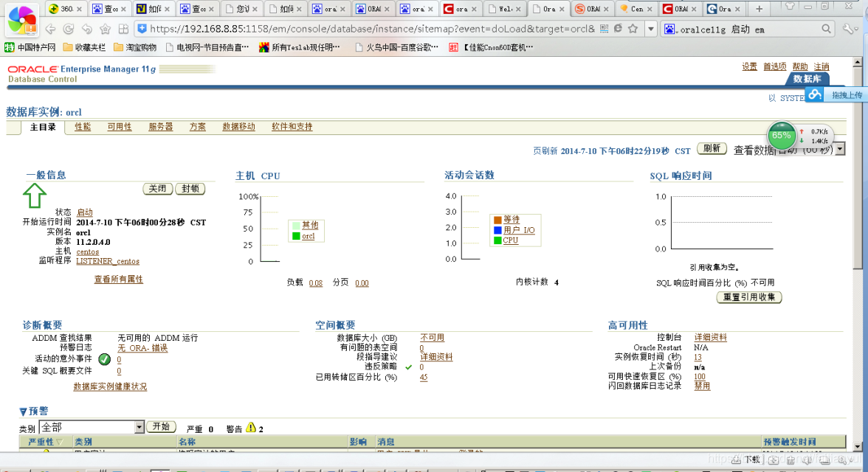
Task: Click the 关闭 shutdown button
Action: pos(158,189)
